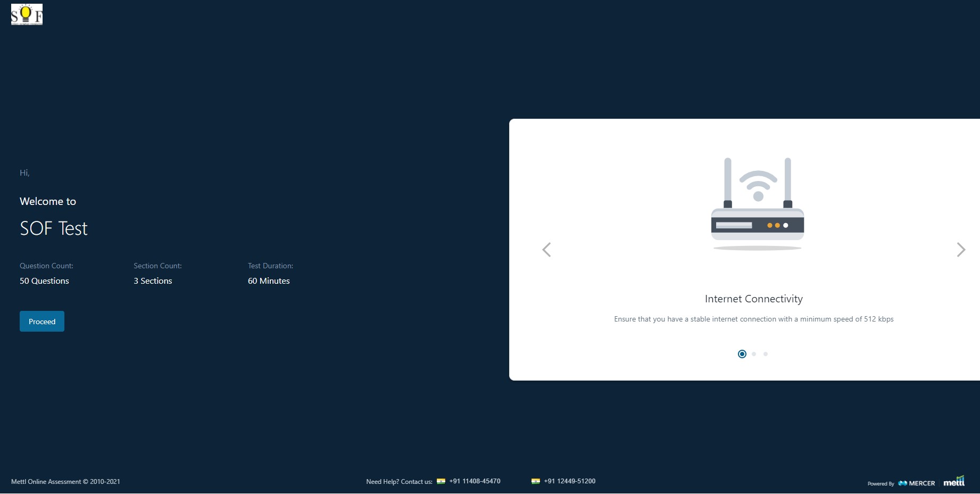Click the SOF Test title
The height and width of the screenshot is (494, 980).
pyautogui.click(x=54, y=228)
